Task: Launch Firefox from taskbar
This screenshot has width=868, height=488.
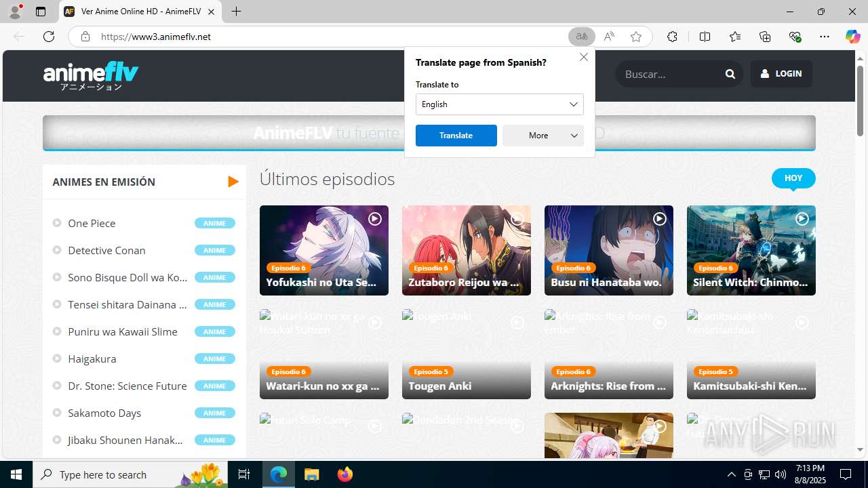Action: 344,474
